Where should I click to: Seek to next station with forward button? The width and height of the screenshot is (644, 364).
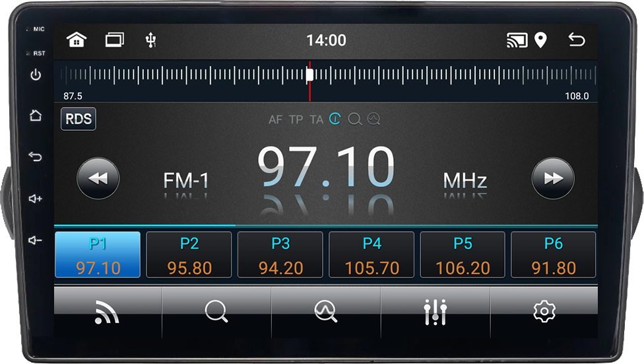point(553,178)
